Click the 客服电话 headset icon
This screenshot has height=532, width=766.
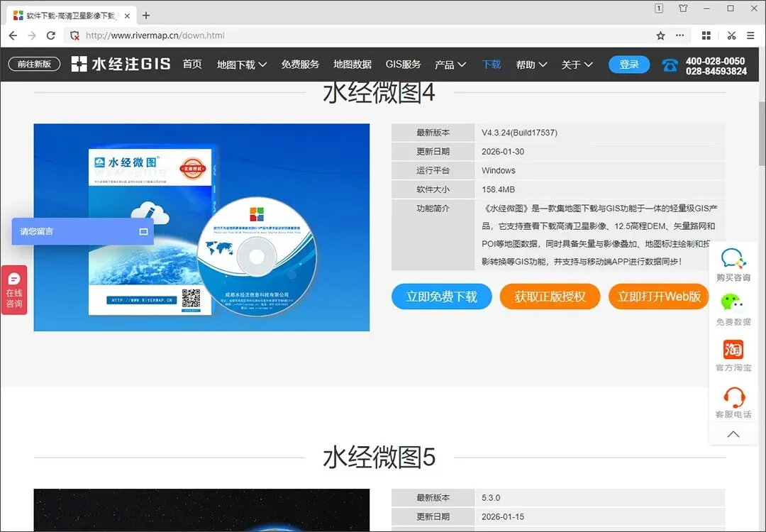734,397
